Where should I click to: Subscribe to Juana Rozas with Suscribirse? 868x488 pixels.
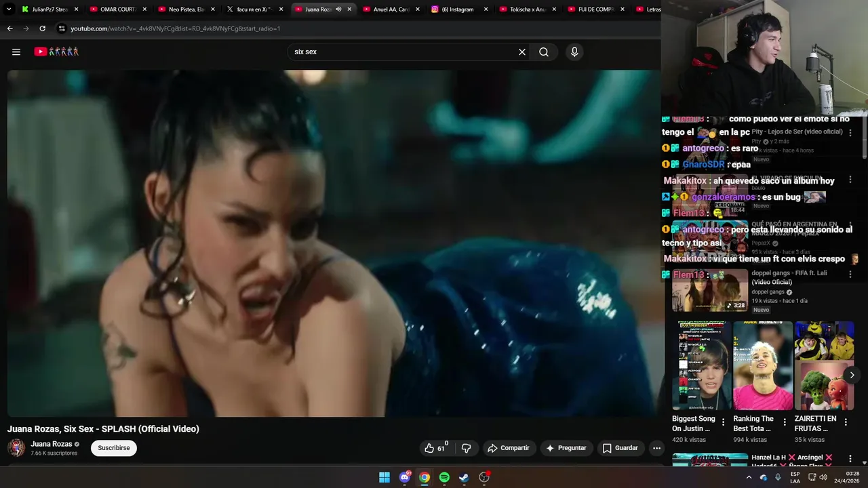[x=114, y=448]
